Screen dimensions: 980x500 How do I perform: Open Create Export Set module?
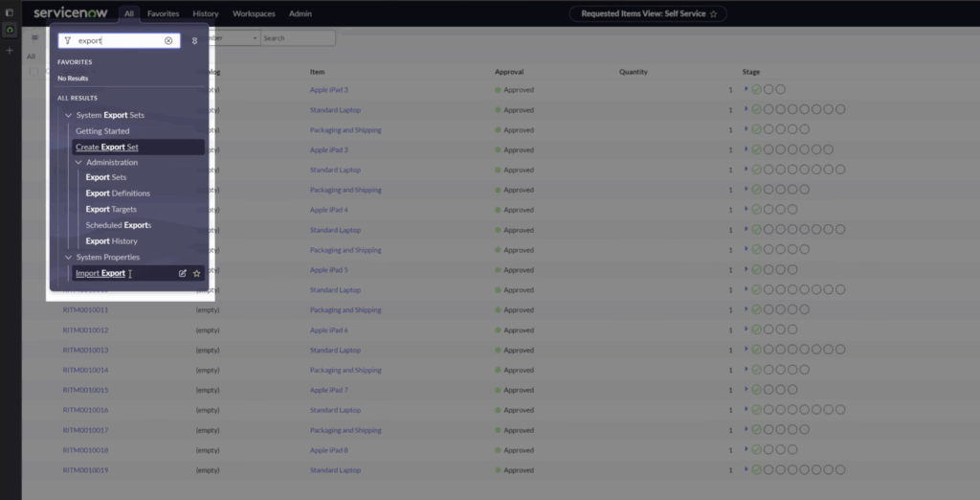coord(107,148)
